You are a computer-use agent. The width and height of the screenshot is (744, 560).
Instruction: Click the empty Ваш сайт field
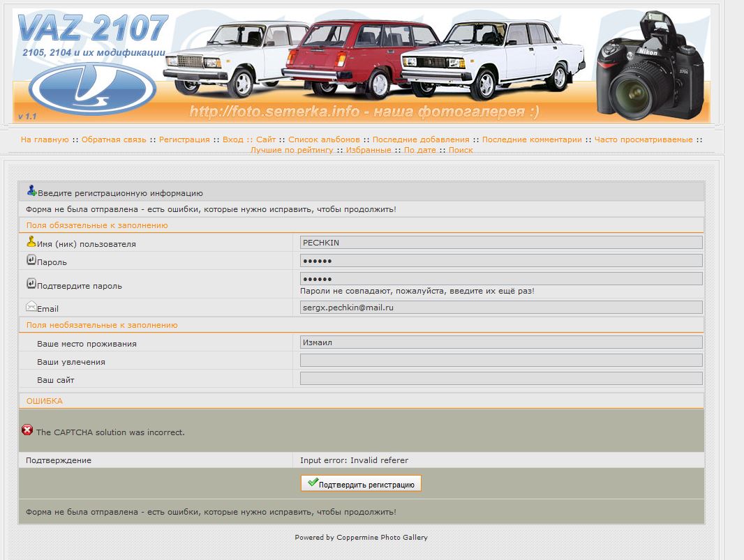pyautogui.click(x=500, y=379)
